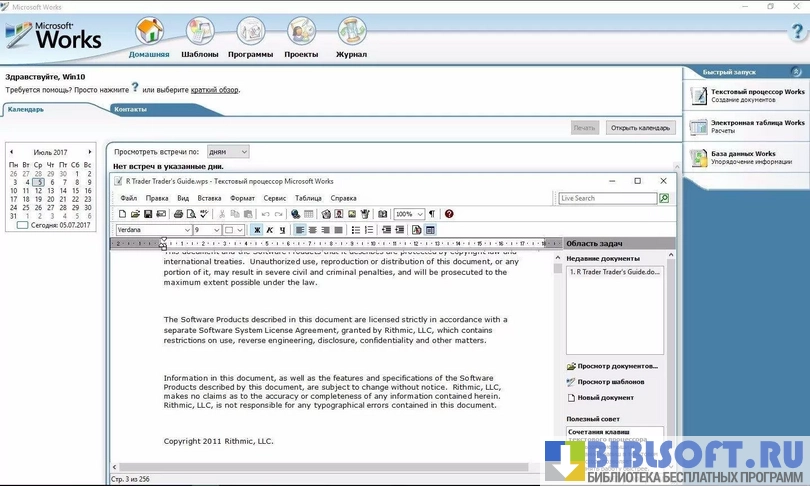Open the help question mark icon in toolbar
Screen dimensions: 810x486
[449, 214]
